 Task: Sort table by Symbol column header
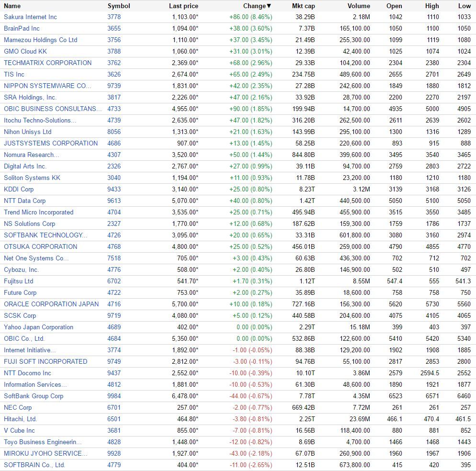(119, 6)
